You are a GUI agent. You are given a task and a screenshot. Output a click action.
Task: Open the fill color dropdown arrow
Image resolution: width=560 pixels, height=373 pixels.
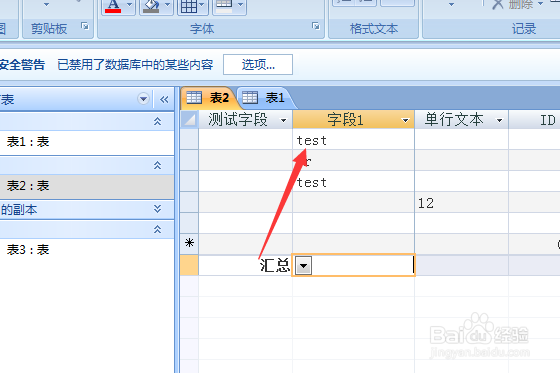(x=167, y=5)
